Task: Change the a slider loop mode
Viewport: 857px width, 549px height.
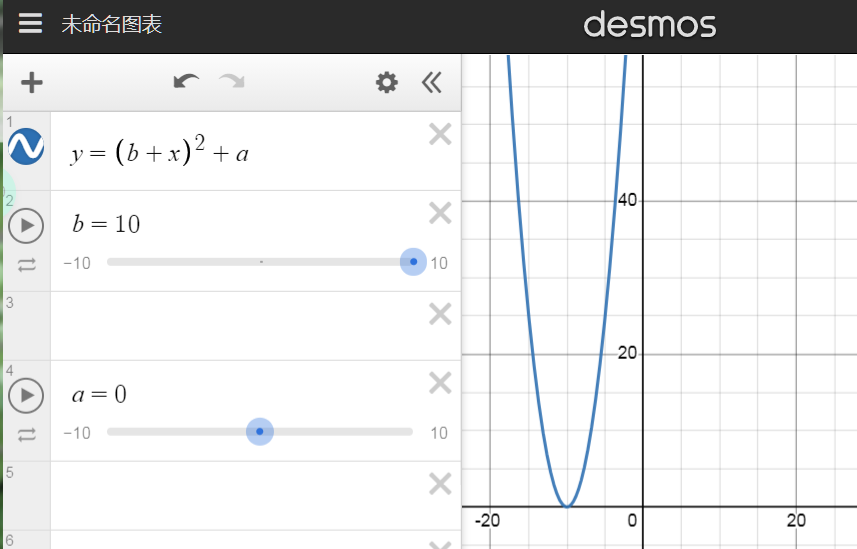Action: point(26,434)
